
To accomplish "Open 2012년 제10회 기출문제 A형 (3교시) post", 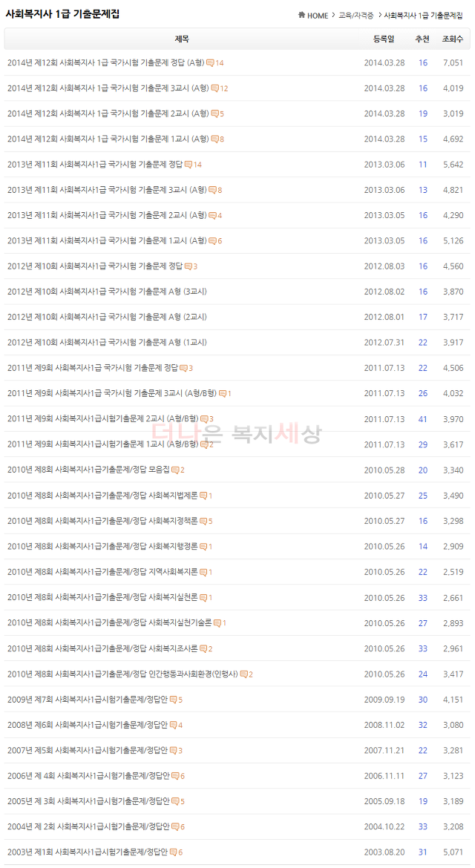I will tap(107, 292).
